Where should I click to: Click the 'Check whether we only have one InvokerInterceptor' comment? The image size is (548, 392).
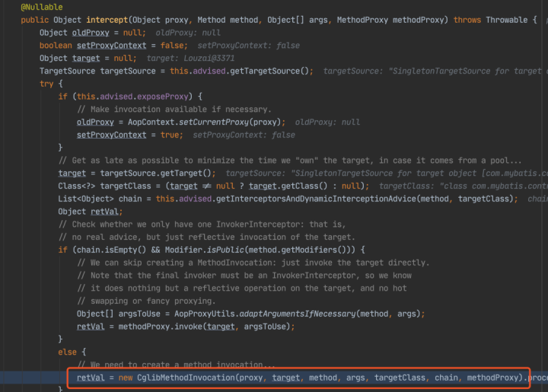click(202, 225)
